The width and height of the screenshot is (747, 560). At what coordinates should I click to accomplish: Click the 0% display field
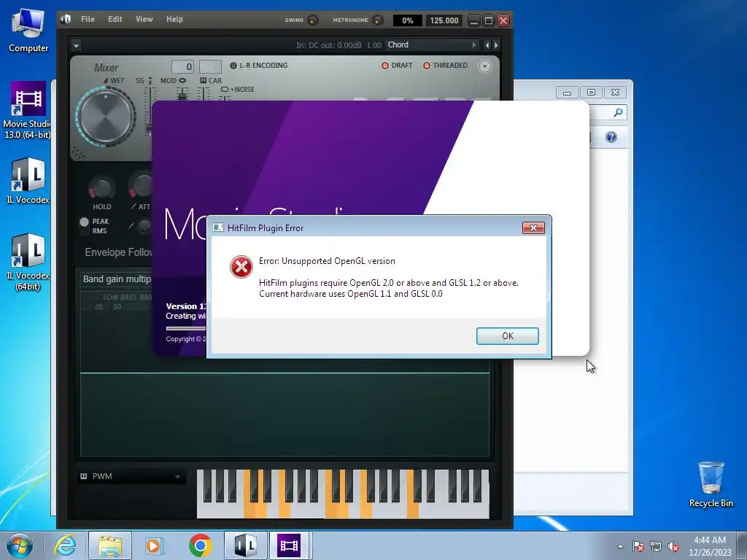407,20
